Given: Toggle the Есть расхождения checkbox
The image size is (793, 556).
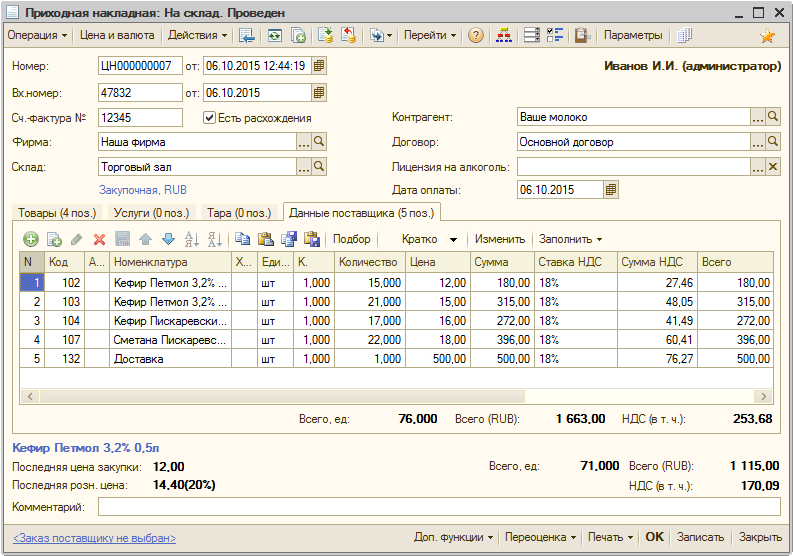Looking at the screenshot, I should click(x=209, y=118).
